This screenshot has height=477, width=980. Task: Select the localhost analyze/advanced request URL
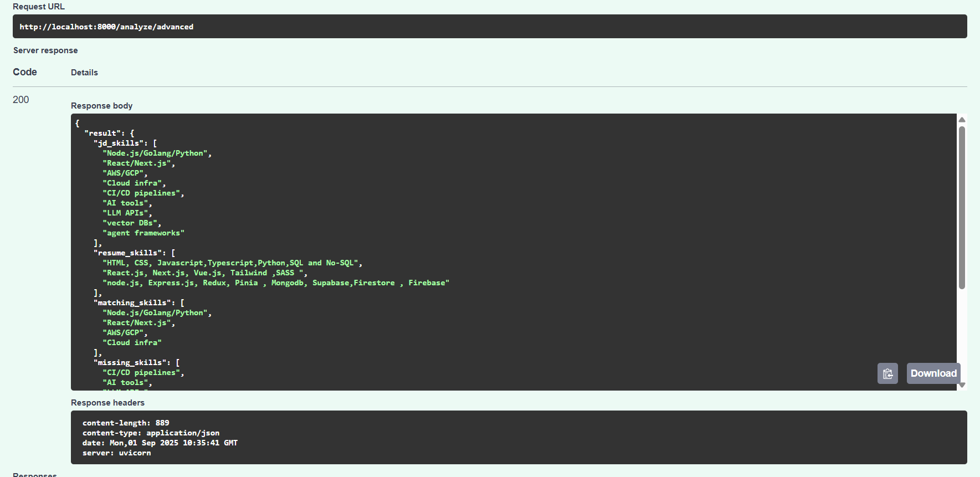coord(106,27)
